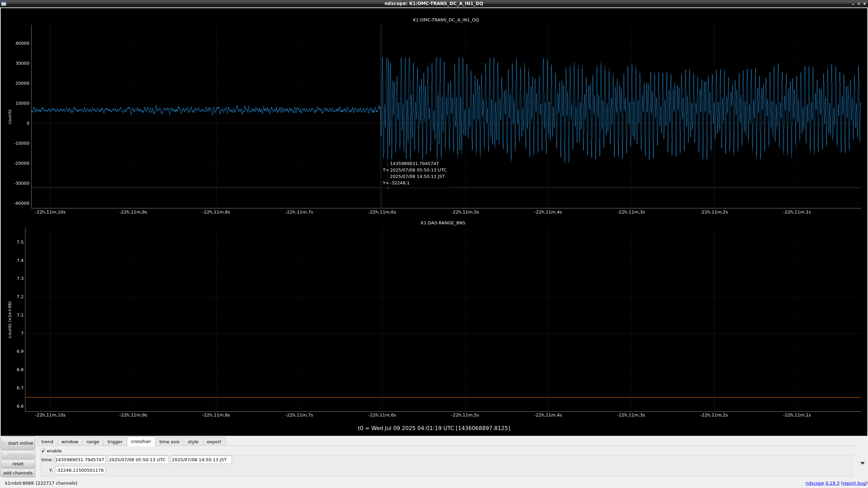Click the stop online button
This screenshot has height=488, width=868.
(x=18, y=455)
